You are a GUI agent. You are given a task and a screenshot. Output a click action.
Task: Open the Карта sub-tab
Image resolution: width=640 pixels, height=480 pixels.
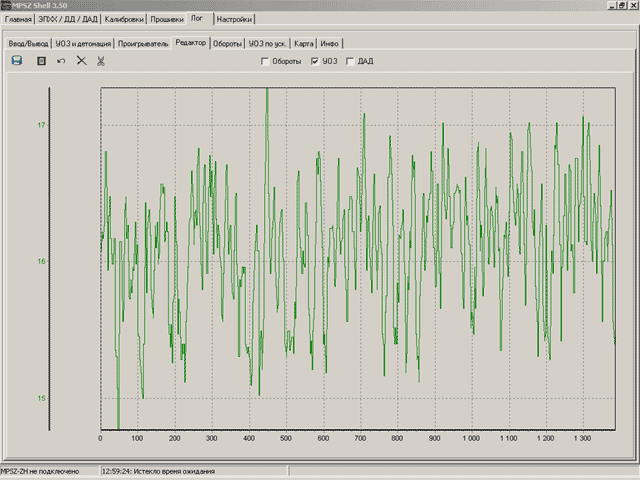[x=304, y=44]
